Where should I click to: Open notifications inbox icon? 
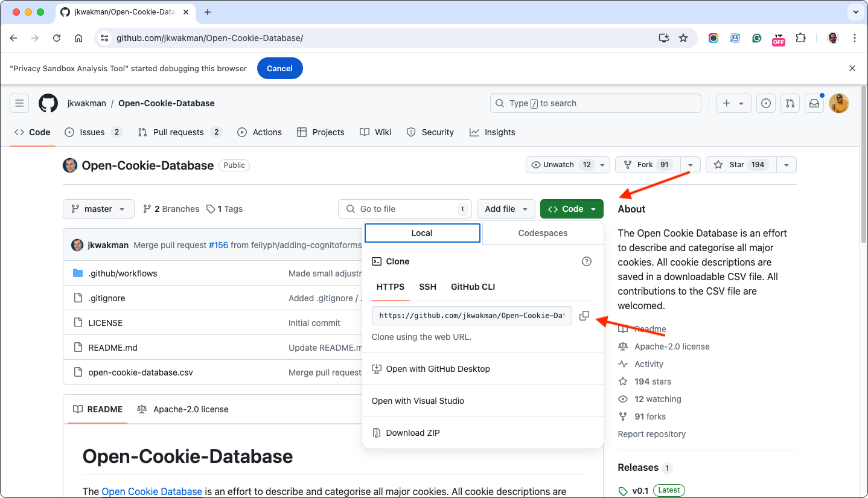(x=814, y=103)
